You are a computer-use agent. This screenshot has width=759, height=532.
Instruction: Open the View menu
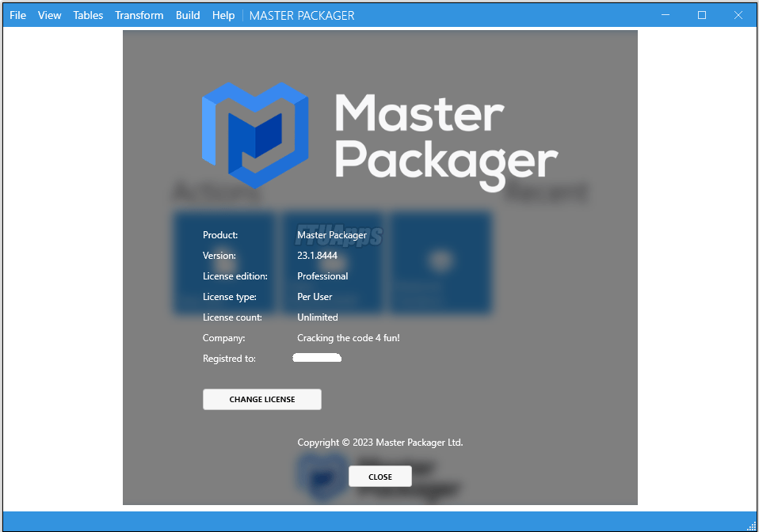[x=49, y=16]
